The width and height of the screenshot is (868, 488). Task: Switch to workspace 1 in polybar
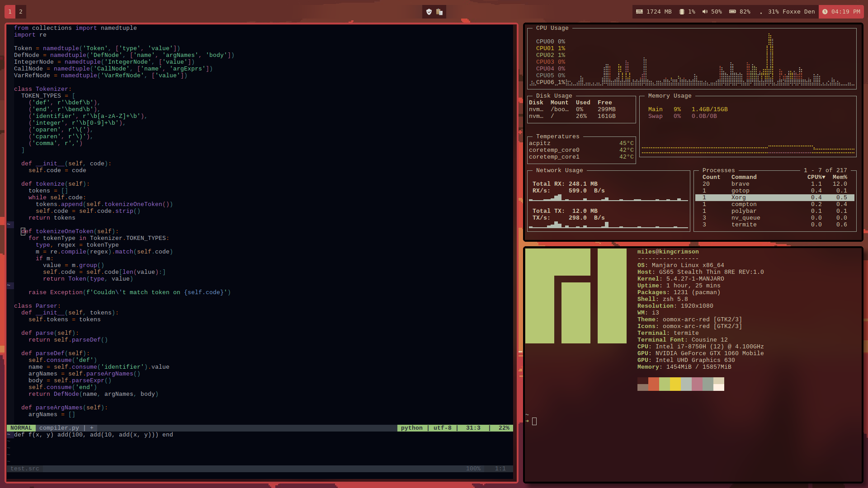pyautogui.click(x=10, y=12)
